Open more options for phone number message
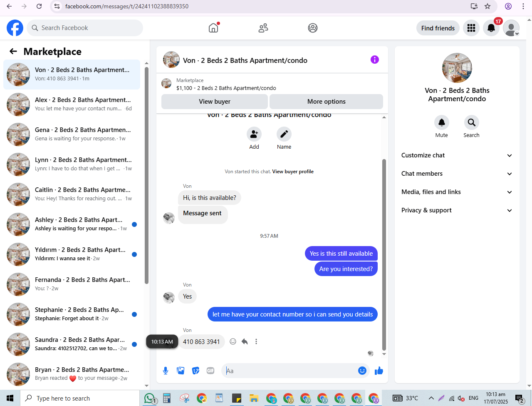Viewport: 532px width, 406px height. pyautogui.click(x=256, y=341)
